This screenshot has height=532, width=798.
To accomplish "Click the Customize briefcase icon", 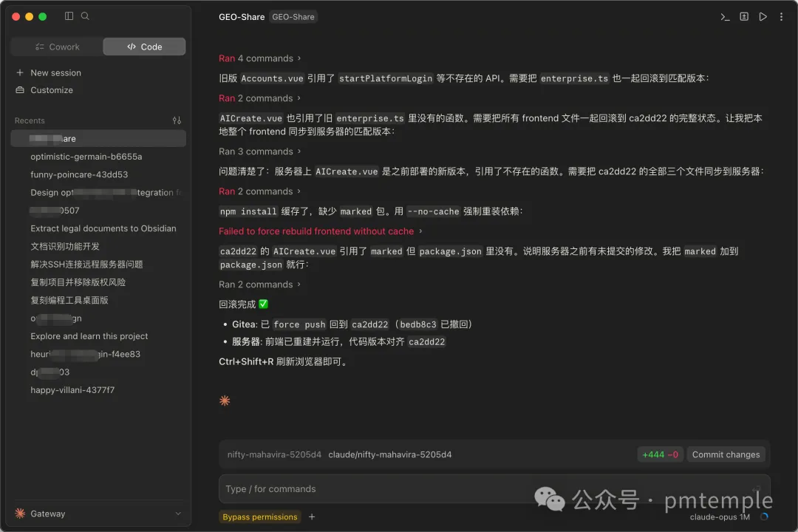I will coord(20,90).
